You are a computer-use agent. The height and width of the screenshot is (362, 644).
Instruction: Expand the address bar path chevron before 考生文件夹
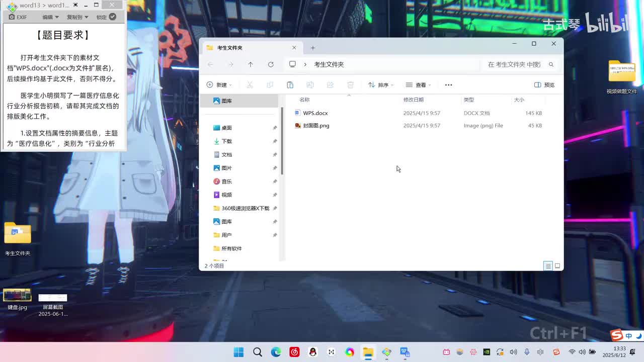click(x=305, y=64)
